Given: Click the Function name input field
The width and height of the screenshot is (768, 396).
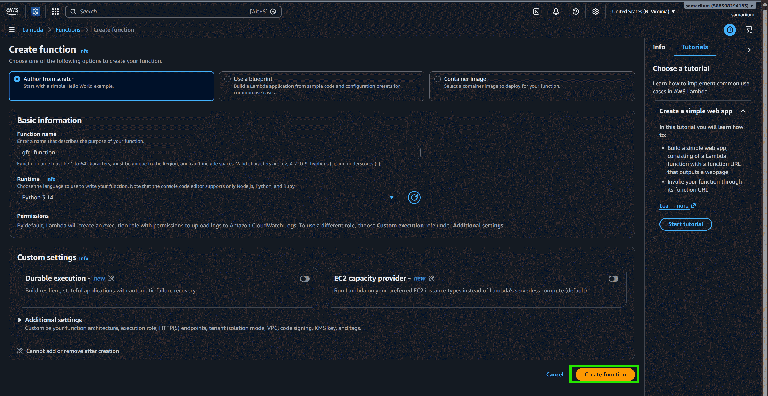Looking at the screenshot, I should pyautogui.click(x=219, y=152).
